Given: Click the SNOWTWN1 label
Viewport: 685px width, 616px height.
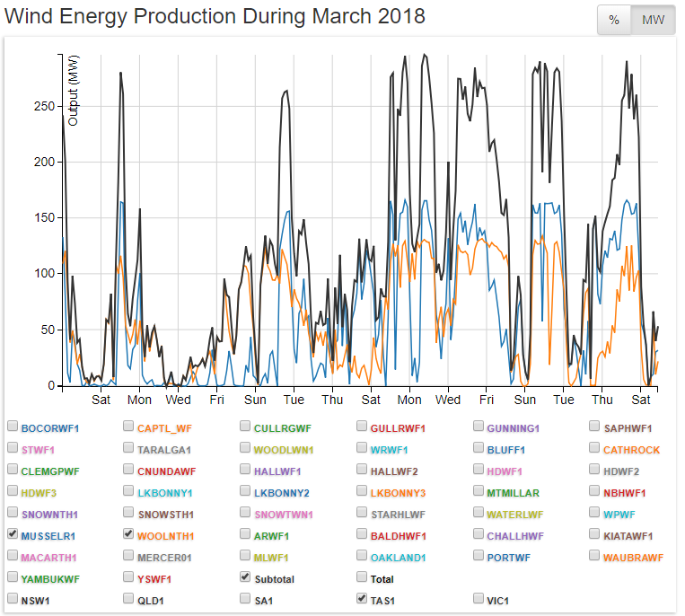Looking at the screenshot, I should coord(284,515).
